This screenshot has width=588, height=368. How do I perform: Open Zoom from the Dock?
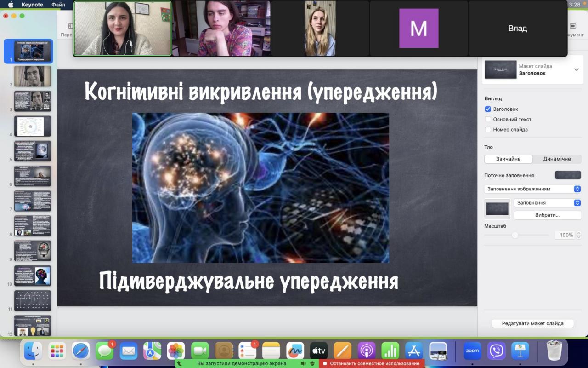coord(472,351)
